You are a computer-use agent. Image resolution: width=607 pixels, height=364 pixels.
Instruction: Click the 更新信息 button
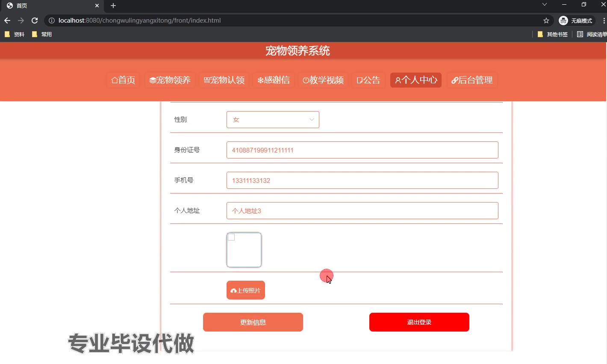253,322
